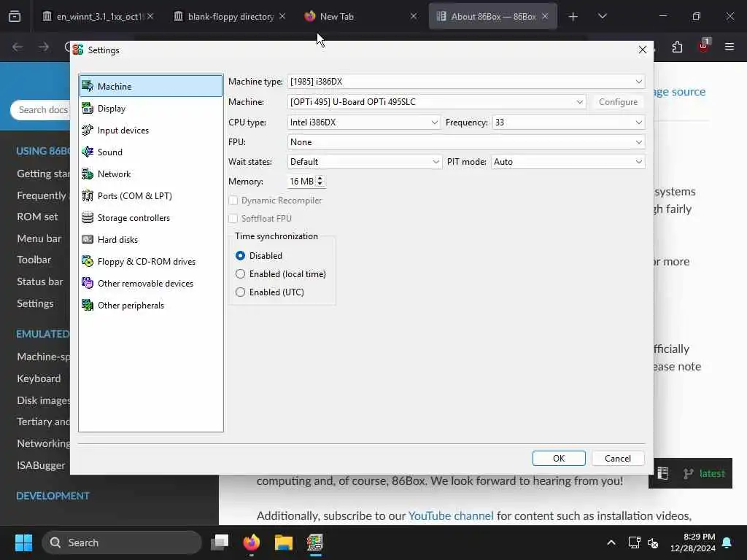Open the Windows Start menu
Screen dimensions: 747x560
[x=23, y=542]
